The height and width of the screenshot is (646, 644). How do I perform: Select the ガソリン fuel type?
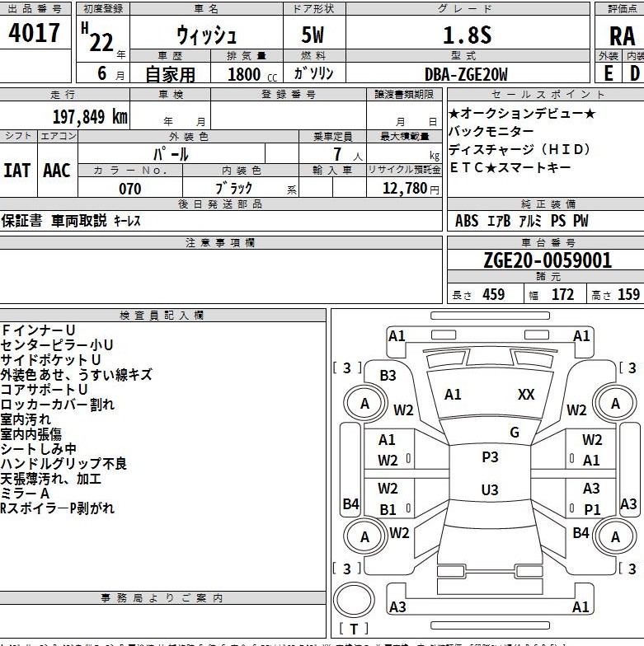[313, 73]
